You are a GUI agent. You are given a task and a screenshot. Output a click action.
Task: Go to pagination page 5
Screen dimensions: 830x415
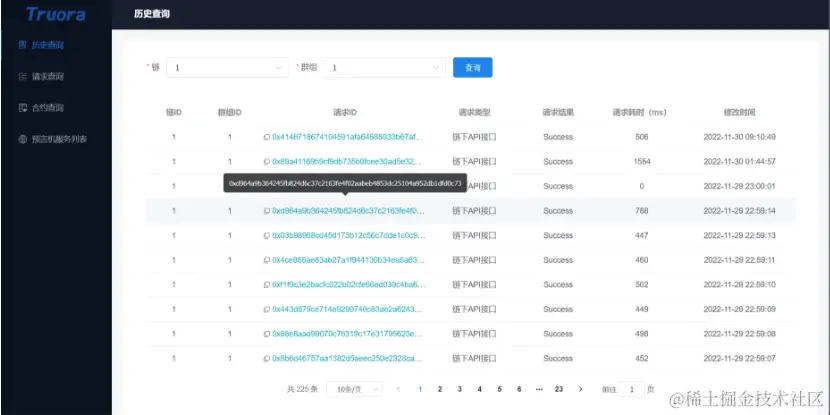point(499,389)
